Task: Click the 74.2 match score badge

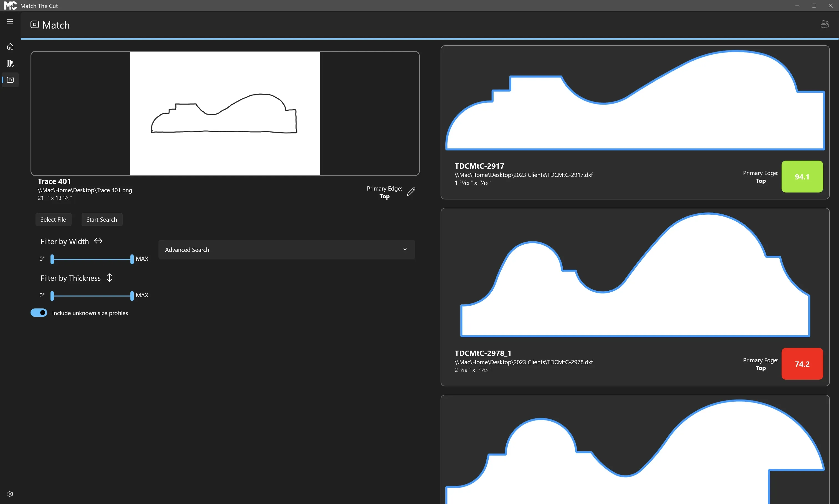Action: (802, 364)
